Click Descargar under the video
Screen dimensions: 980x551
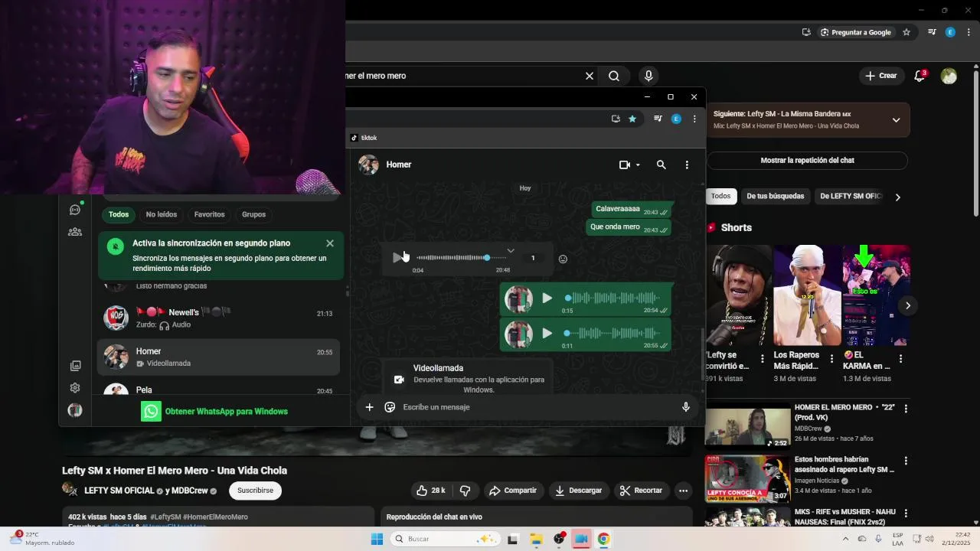tap(579, 491)
